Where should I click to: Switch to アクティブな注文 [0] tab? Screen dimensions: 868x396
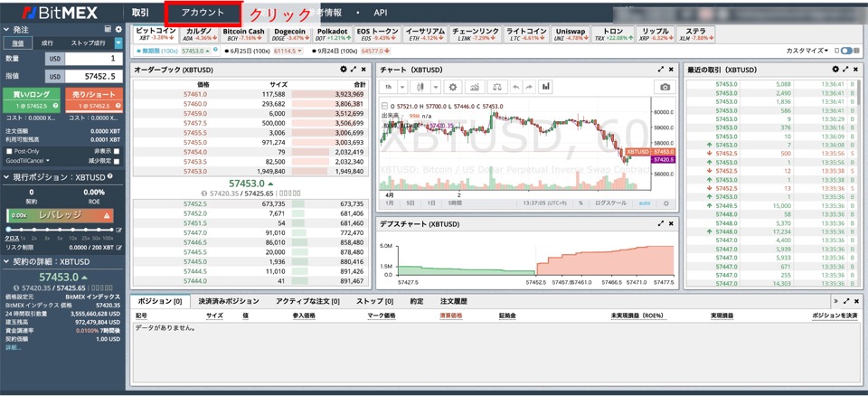307,301
